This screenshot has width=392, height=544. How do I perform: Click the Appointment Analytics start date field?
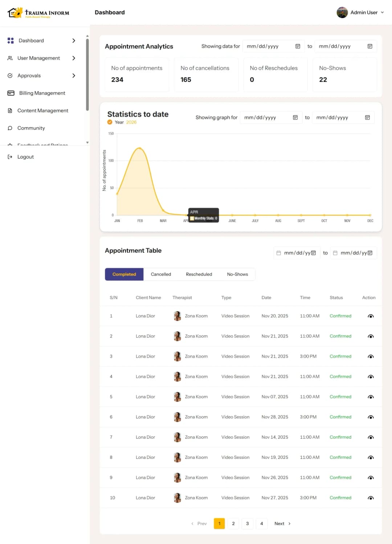click(273, 46)
